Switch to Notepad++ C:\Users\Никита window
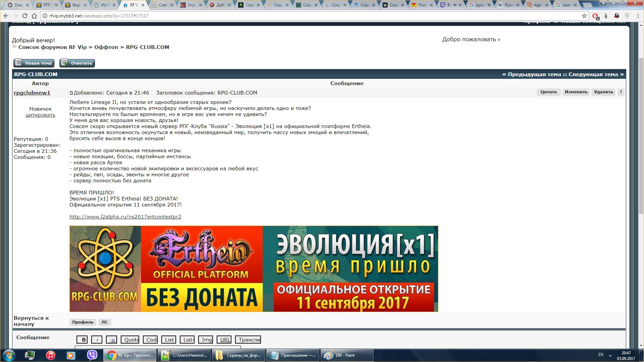Image resolution: width=644 pixels, height=362 pixels. click(x=184, y=355)
